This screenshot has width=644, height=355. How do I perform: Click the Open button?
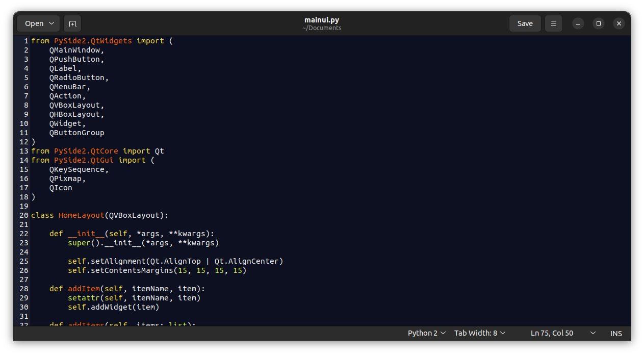point(34,23)
